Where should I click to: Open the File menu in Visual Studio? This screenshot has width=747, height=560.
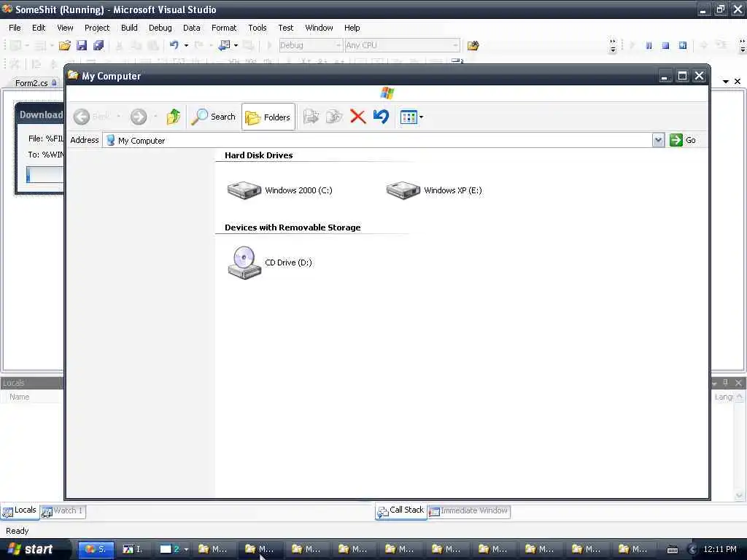pos(15,28)
